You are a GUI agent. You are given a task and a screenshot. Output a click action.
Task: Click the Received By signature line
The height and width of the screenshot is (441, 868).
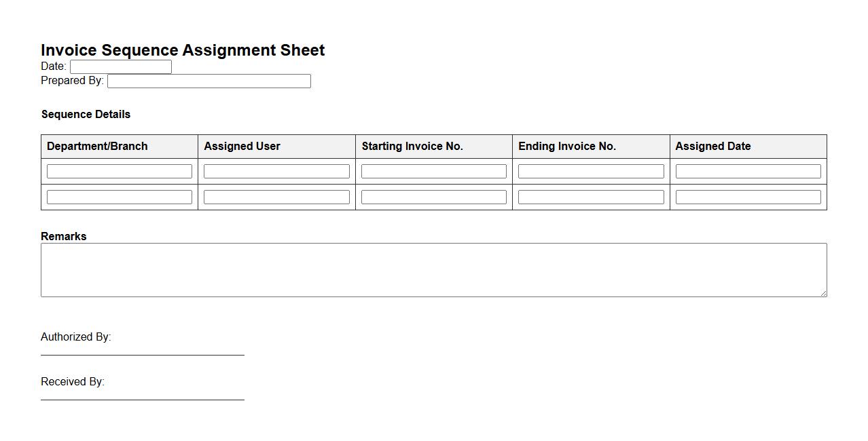tap(143, 398)
